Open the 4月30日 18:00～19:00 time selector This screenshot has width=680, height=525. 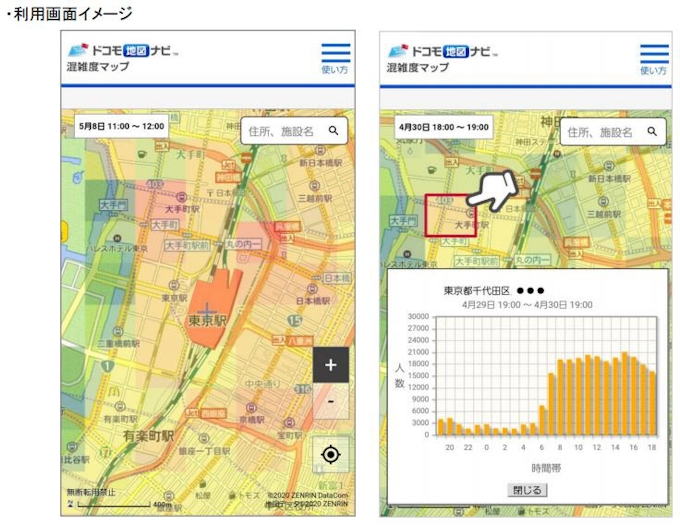[442, 128]
